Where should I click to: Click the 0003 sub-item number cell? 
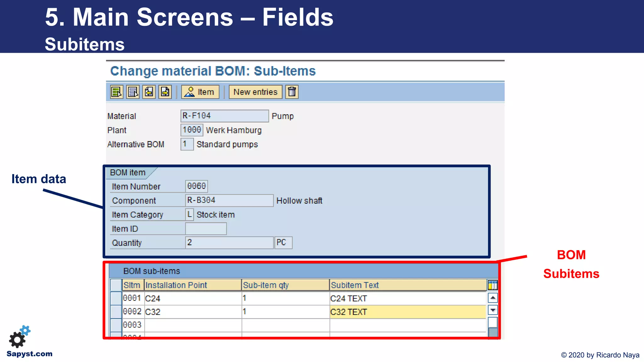(x=133, y=325)
